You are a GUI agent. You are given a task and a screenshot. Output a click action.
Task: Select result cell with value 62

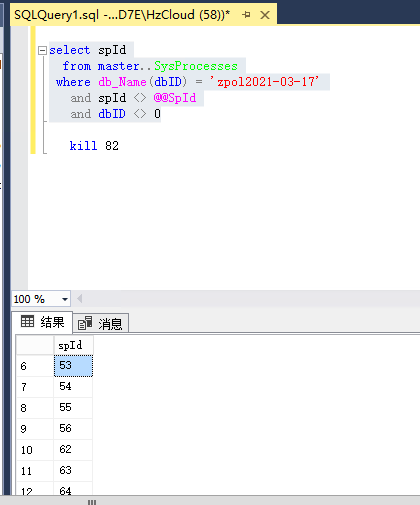click(x=73, y=450)
